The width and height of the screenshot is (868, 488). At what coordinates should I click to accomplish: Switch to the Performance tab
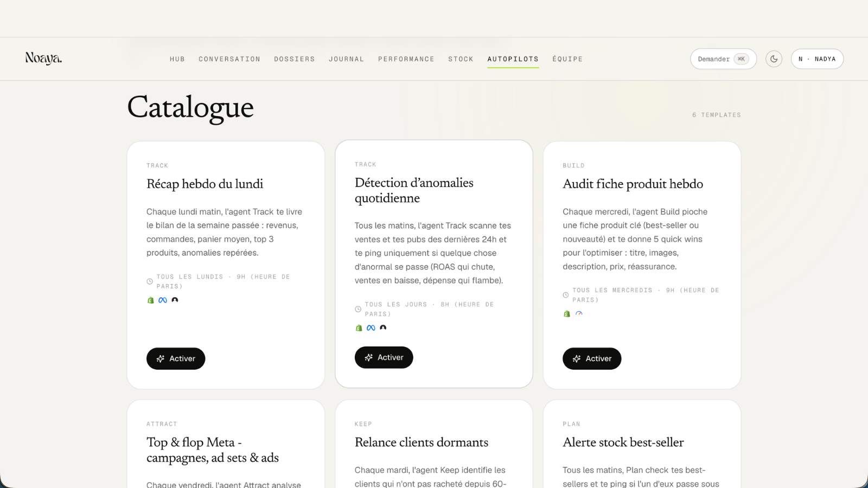(406, 59)
